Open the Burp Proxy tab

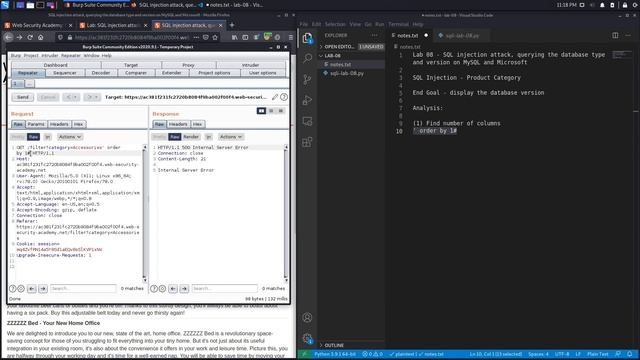click(188, 65)
